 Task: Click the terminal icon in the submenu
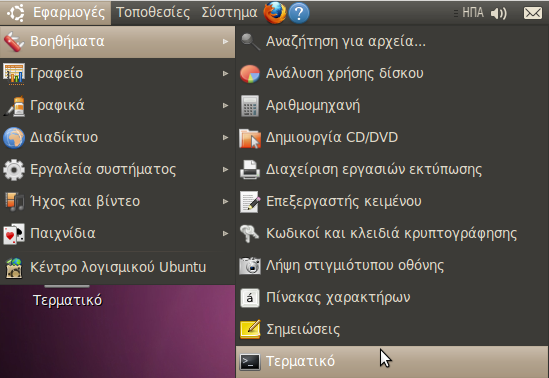[x=250, y=362]
